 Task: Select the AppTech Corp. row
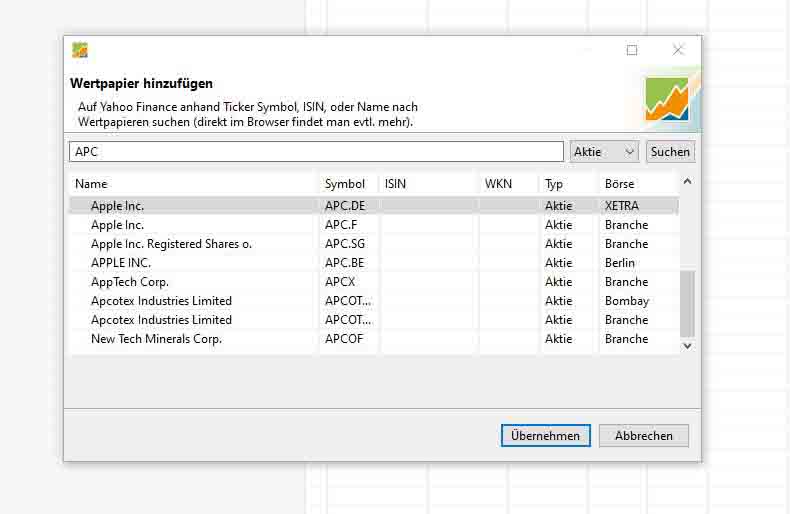click(374, 282)
